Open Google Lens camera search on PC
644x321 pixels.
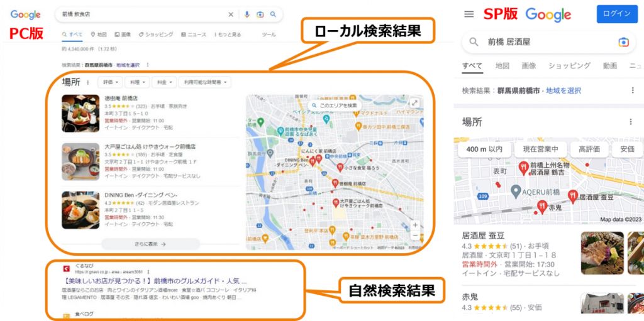coord(260,14)
